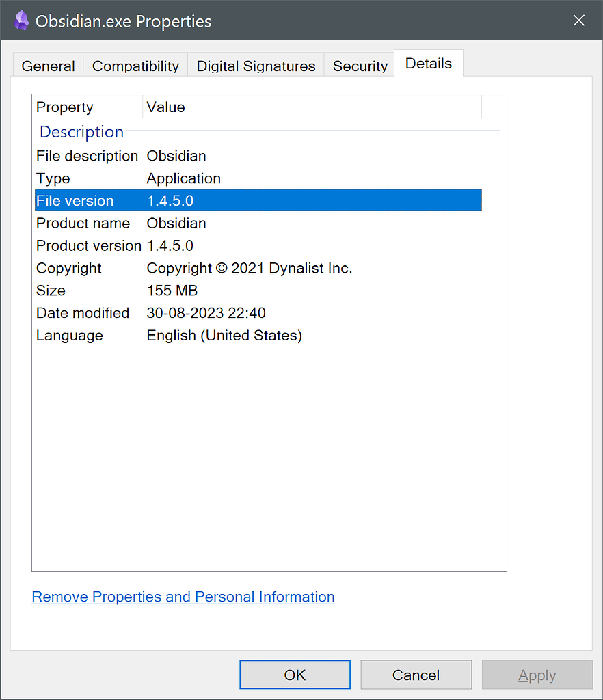Open Remove Properties and Personal Information
The height and width of the screenshot is (700, 603).
[183, 597]
